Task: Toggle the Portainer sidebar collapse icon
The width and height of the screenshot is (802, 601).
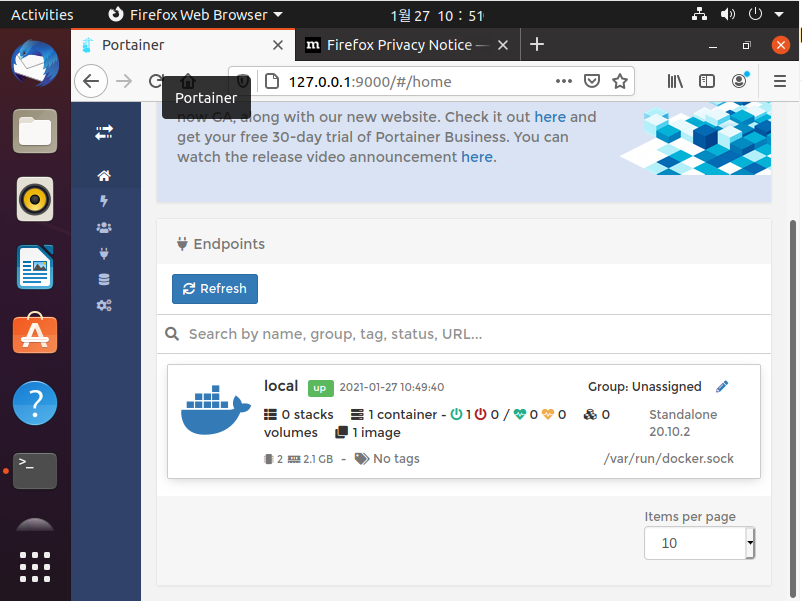Action: tap(104, 133)
